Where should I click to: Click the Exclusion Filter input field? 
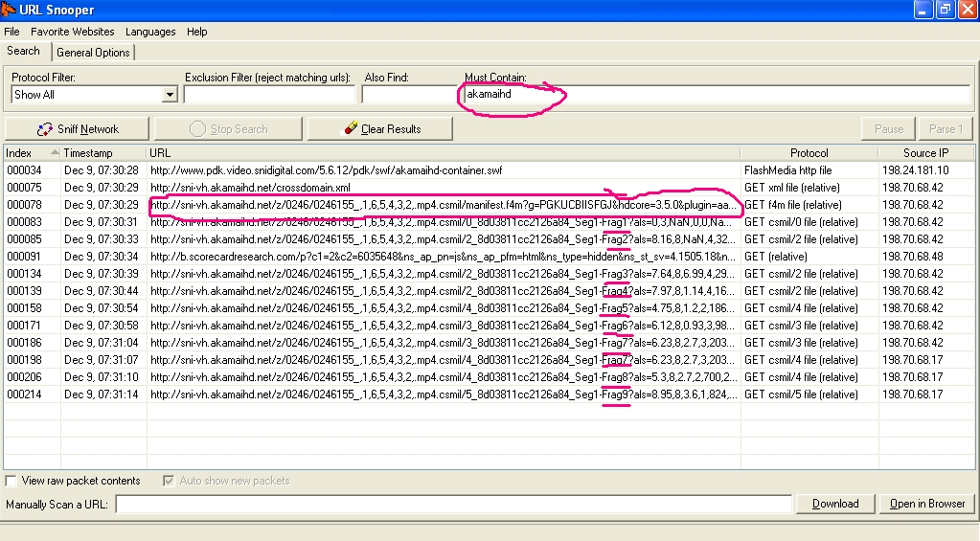269,95
